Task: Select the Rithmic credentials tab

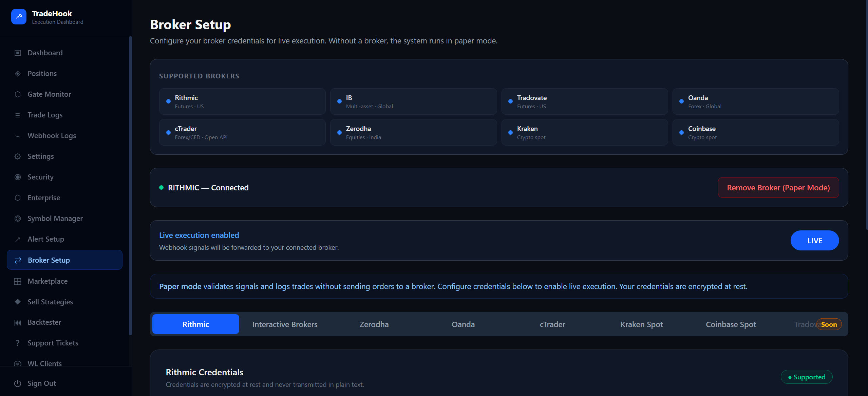Action: click(x=196, y=324)
